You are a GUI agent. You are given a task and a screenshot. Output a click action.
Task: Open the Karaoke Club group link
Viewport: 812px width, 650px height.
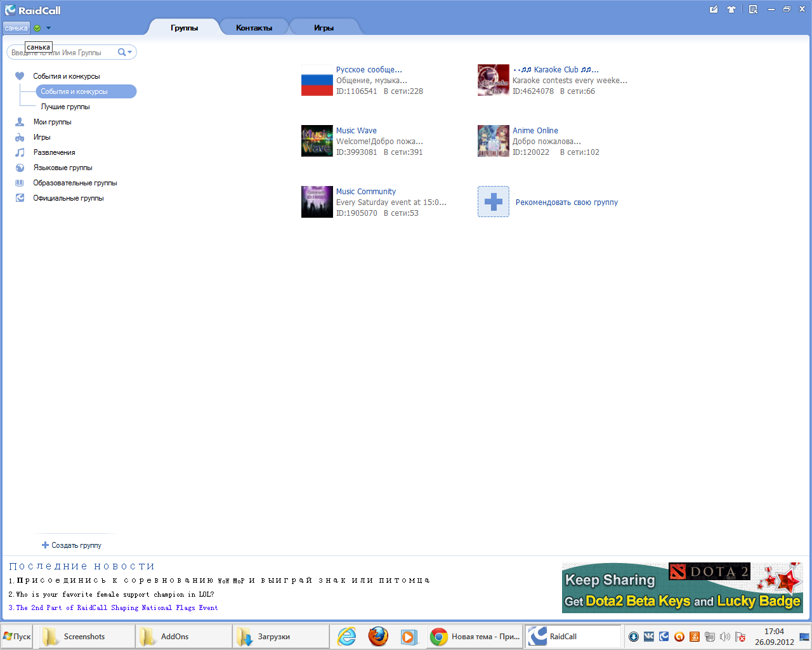tap(556, 70)
